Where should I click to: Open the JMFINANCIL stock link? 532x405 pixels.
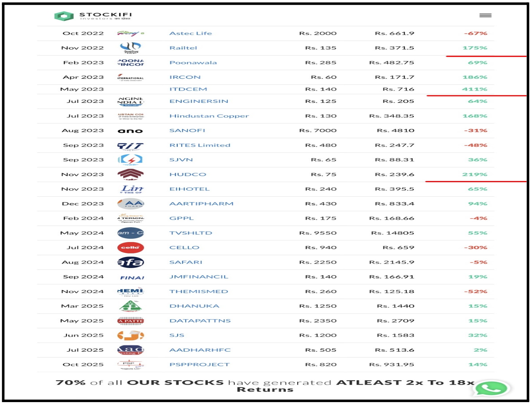click(x=199, y=277)
